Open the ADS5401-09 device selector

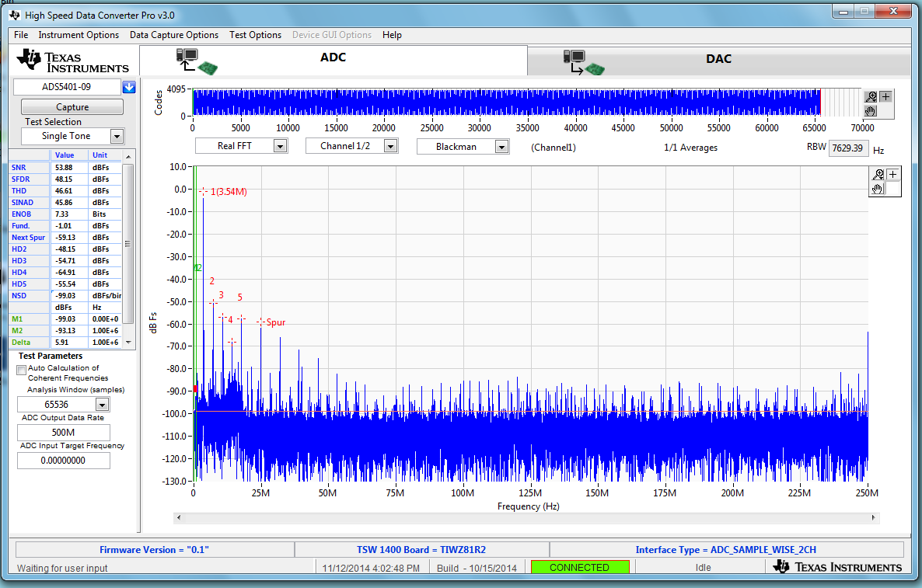[66, 87]
